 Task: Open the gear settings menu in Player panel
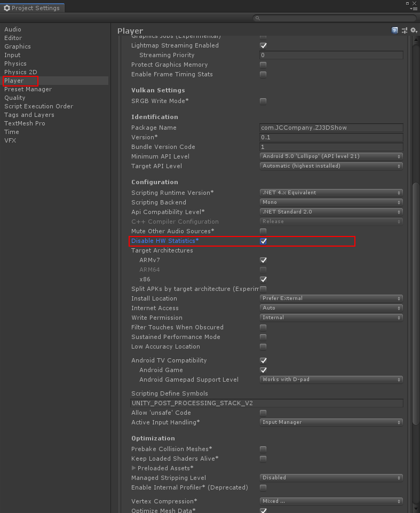point(413,30)
